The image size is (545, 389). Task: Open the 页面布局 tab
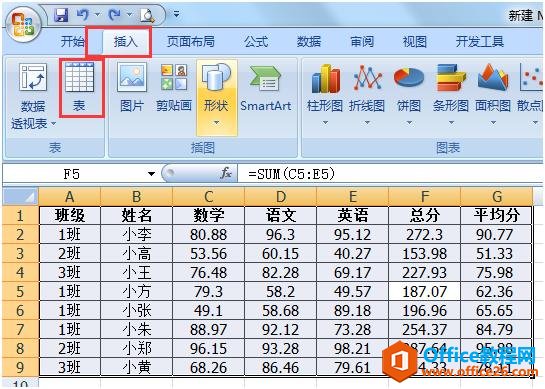pos(191,42)
